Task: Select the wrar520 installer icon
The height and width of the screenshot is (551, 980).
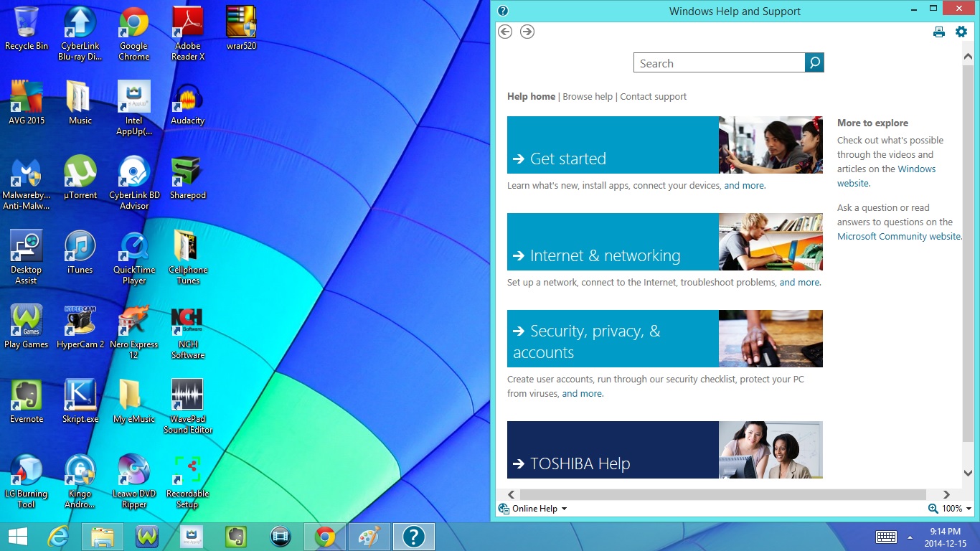Action: tap(241, 29)
